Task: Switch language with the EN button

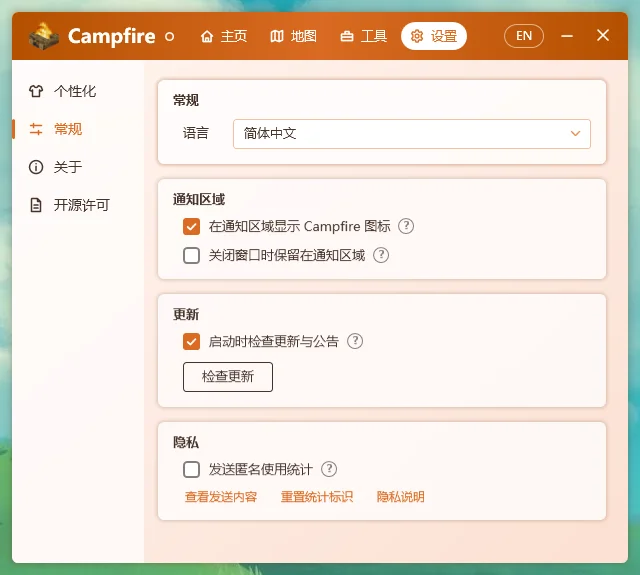Action: click(524, 36)
